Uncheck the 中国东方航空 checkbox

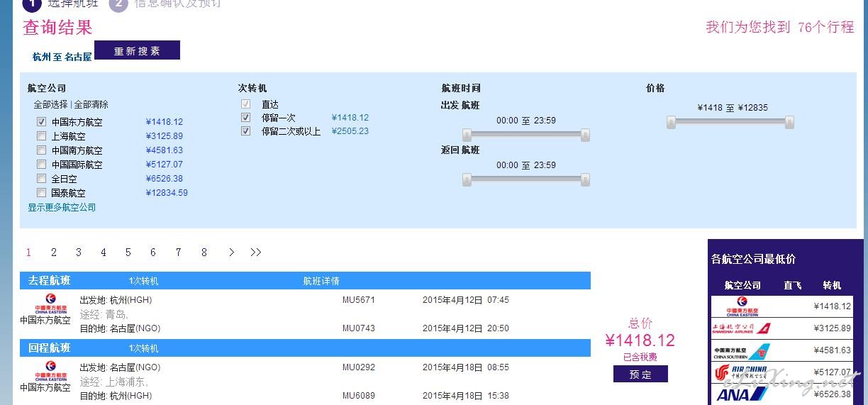tap(41, 121)
